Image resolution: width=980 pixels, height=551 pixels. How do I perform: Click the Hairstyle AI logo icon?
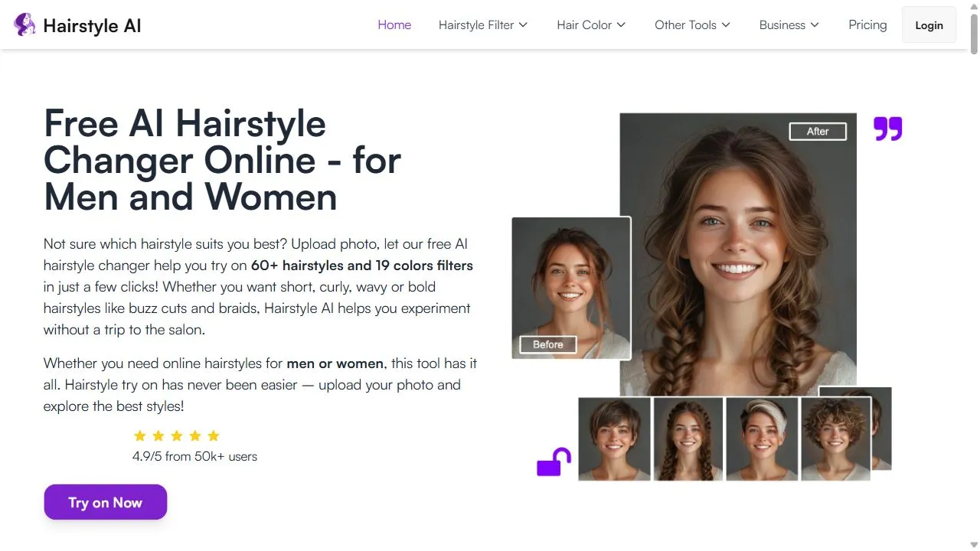point(24,24)
